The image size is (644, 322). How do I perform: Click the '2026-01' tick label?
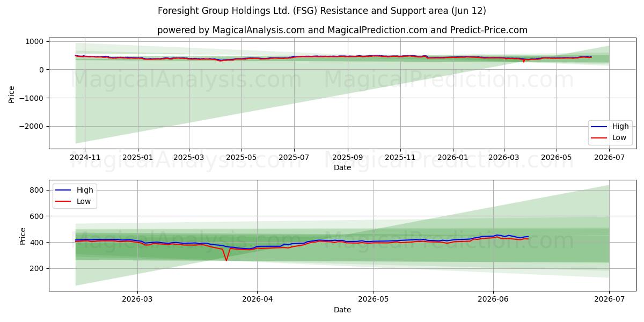tap(453, 158)
